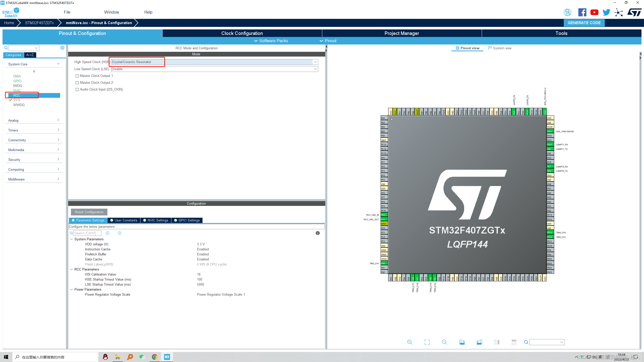Click the ST logo icon
Screen dimensions: 644x362
pos(634,12)
